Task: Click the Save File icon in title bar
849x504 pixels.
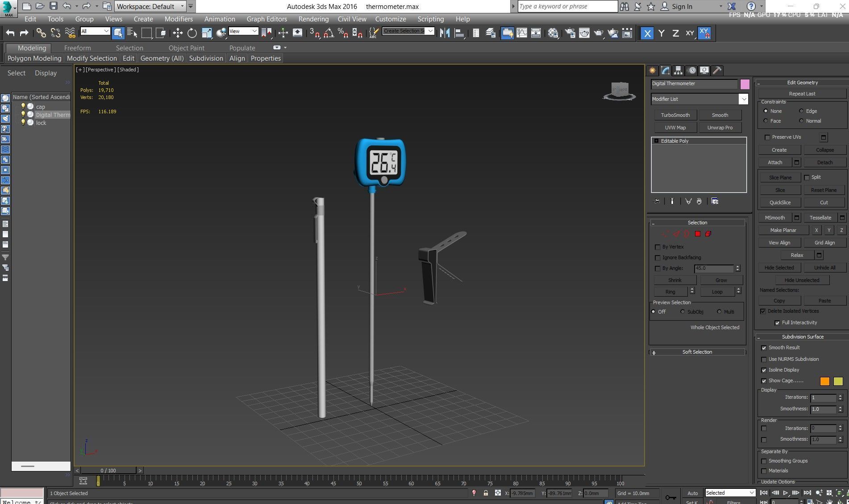Action: click(54, 6)
